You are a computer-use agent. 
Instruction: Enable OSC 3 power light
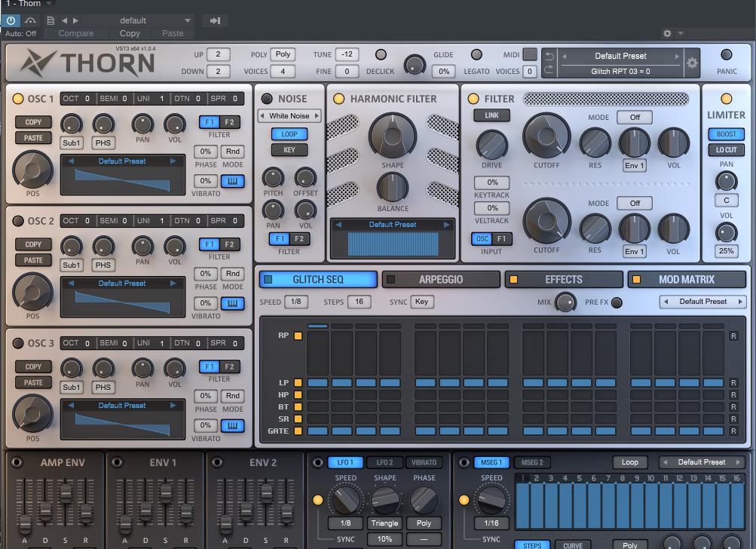[18, 343]
